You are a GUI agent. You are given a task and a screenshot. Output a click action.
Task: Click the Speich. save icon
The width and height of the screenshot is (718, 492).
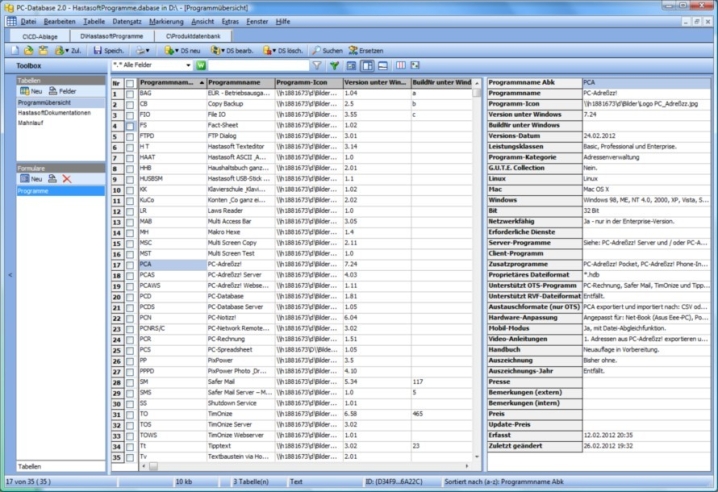(x=97, y=49)
